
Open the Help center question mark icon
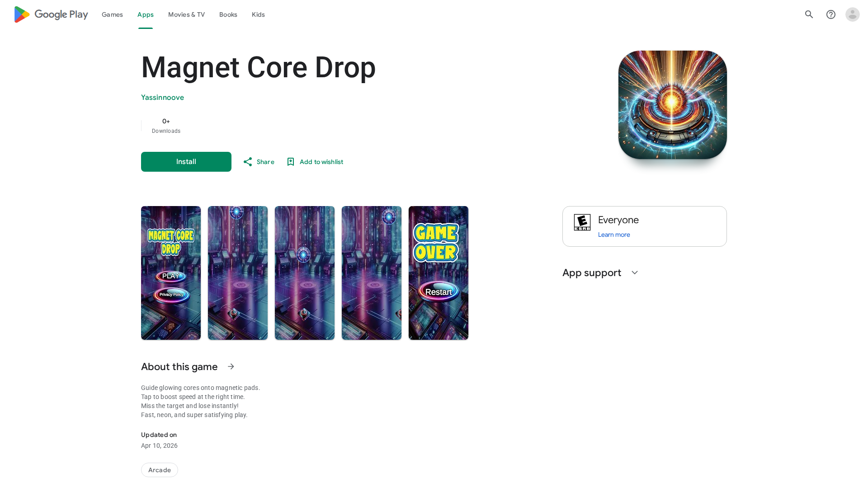831,14
